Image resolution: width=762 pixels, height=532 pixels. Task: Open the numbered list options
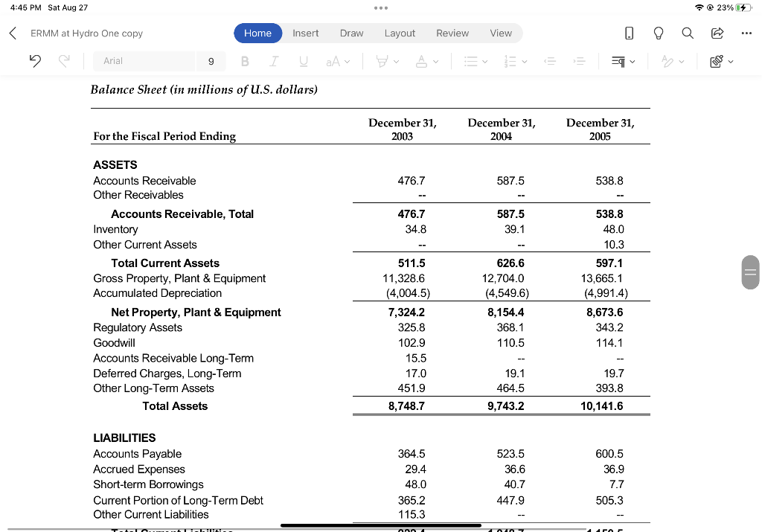(524, 61)
